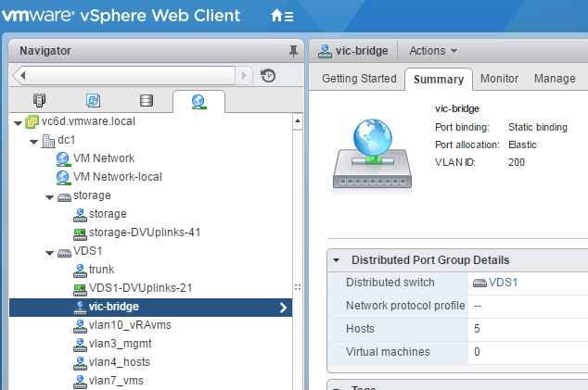Collapse the dc1 datacenter node

(33, 141)
